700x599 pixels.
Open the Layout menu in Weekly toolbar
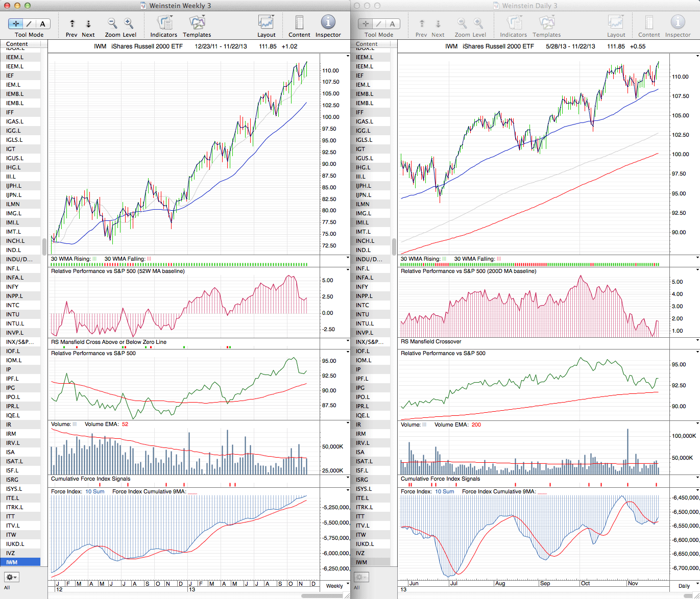click(266, 23)
